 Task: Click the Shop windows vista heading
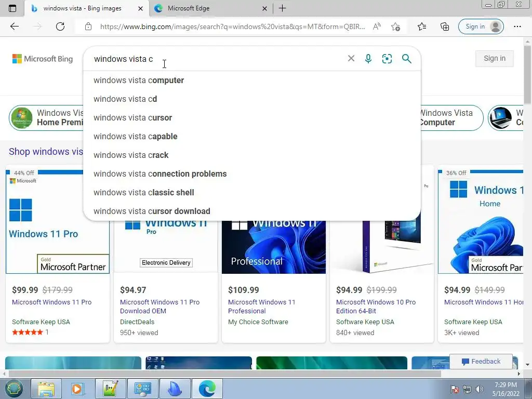pyautogui.click(x=46, y=151)
